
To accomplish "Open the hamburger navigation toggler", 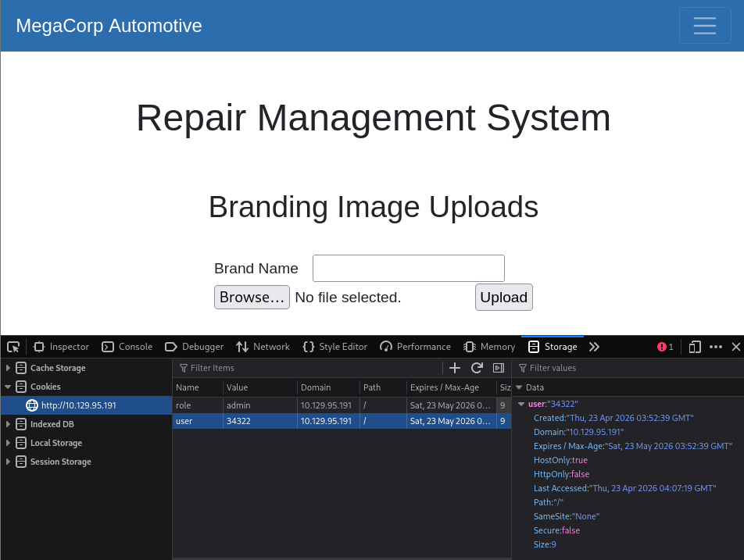I will tap(705, 26).
